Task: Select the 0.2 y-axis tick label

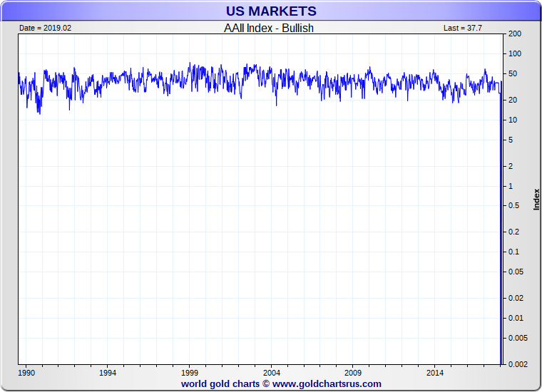Action: pyautogui.click(x=514, y=232)
